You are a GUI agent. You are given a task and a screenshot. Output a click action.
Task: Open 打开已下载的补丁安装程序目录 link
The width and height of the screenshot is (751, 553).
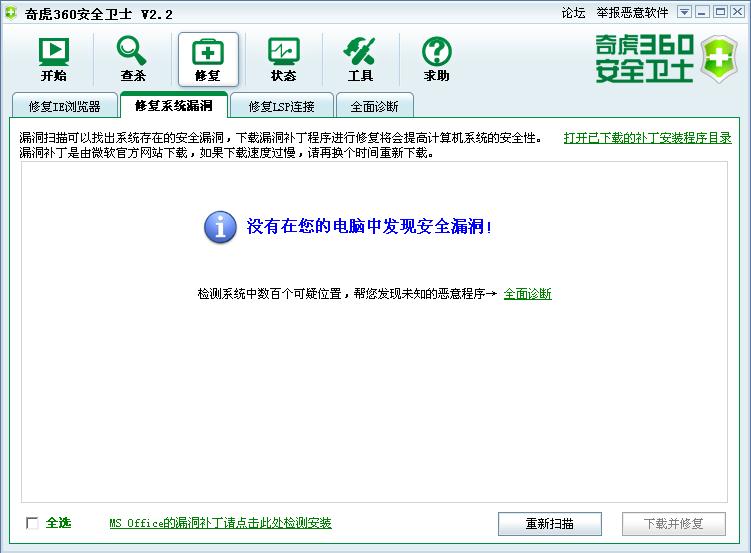[648, 138]
